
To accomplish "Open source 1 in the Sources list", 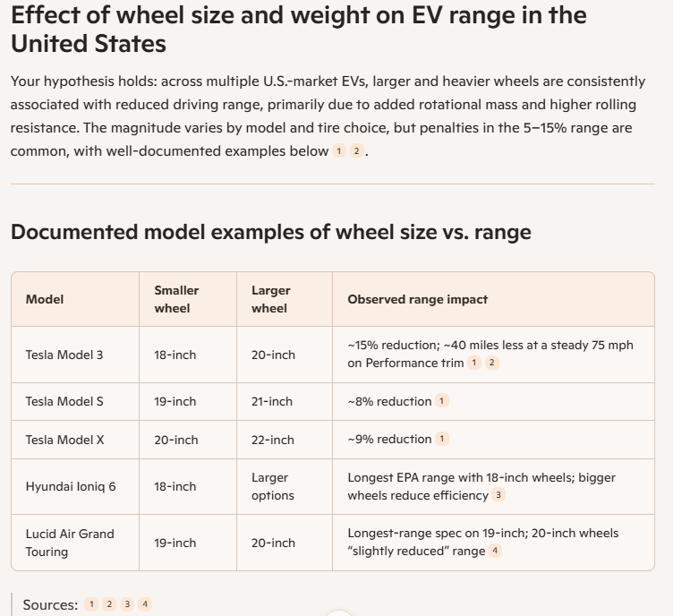I will [91, 604].
